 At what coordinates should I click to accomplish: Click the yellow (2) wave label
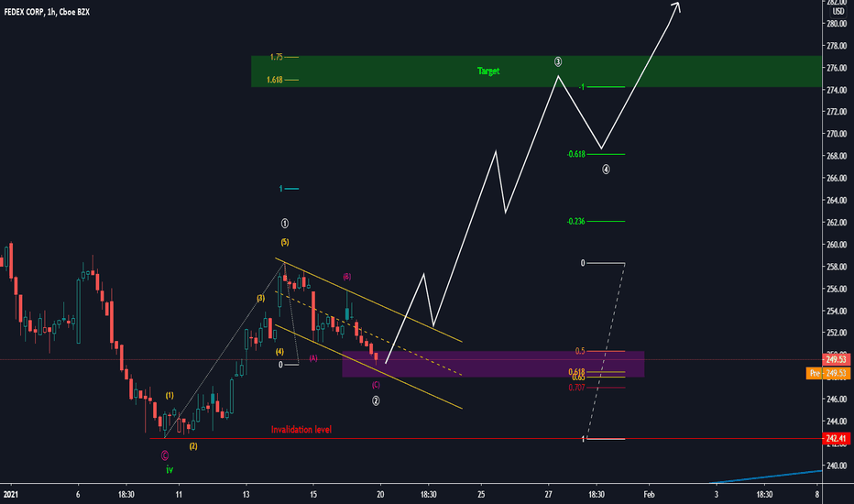point(193,446)
